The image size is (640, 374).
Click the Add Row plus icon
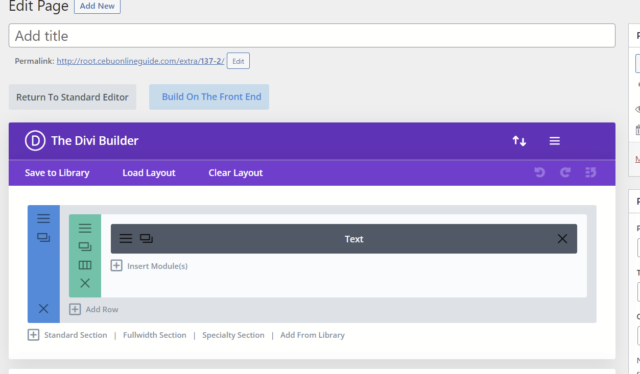75,309
